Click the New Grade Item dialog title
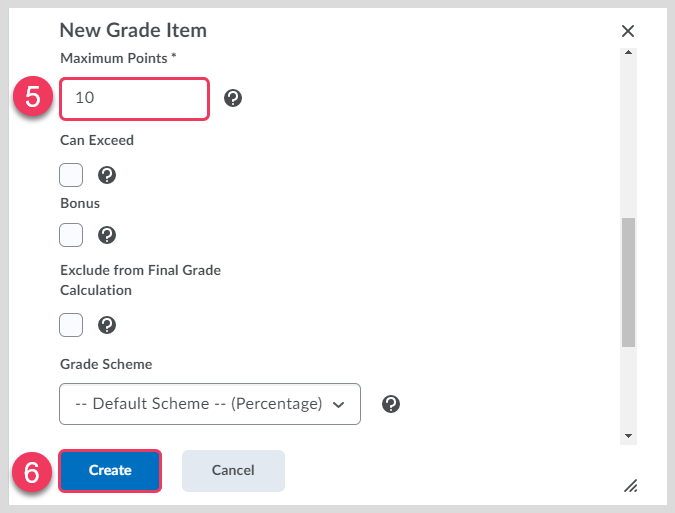 (133, 30)
